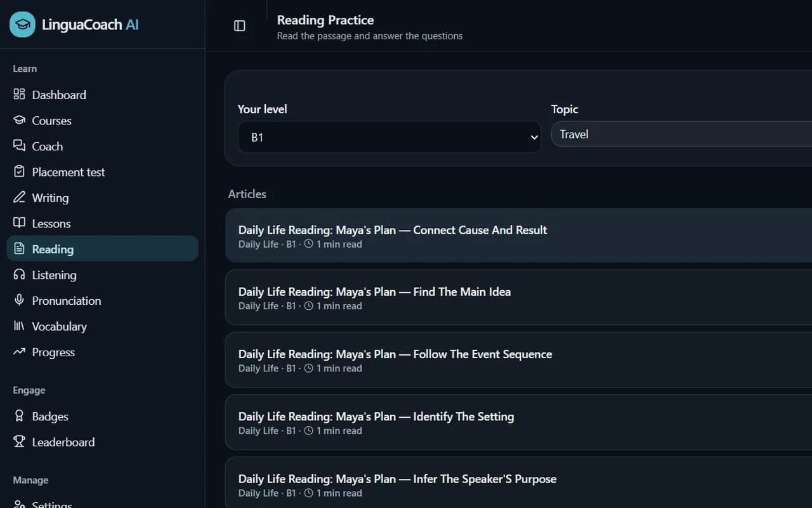
Task: Click the Reading Practice page title
Action: [325, 20]
